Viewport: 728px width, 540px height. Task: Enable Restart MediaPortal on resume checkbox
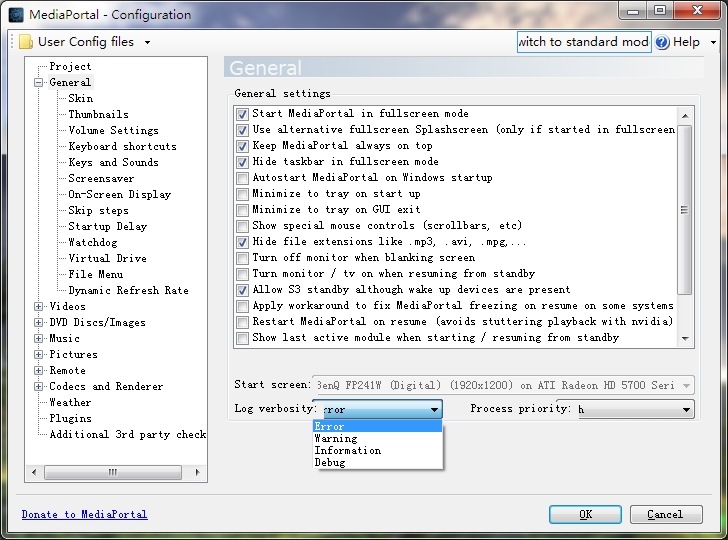coord(242,322)
